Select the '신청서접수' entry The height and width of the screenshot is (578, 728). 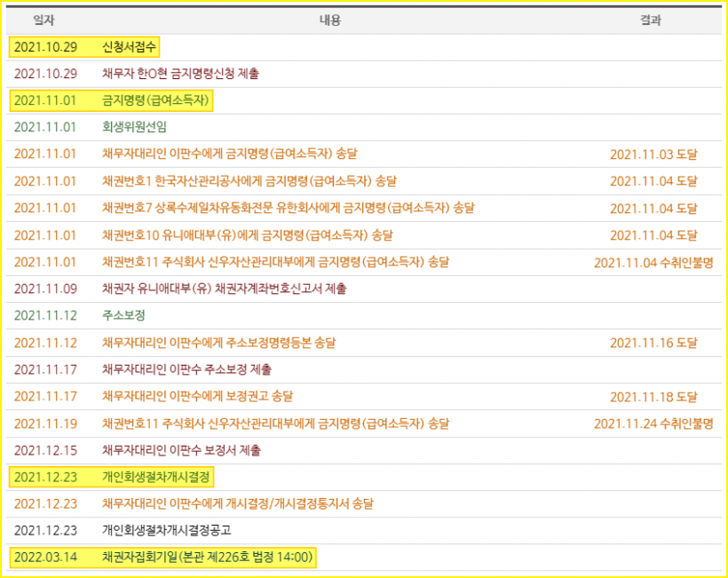(129, 47)
